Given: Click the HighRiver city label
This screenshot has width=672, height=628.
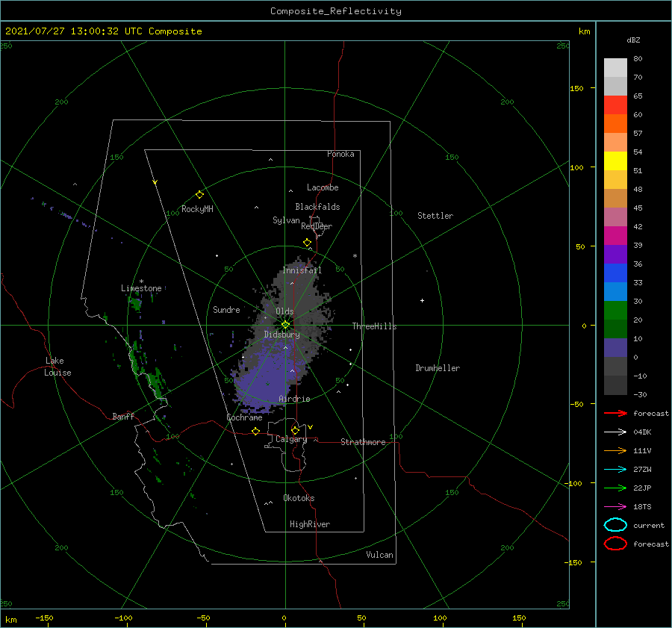Looking at the screenshot, I should pos(310,524).
